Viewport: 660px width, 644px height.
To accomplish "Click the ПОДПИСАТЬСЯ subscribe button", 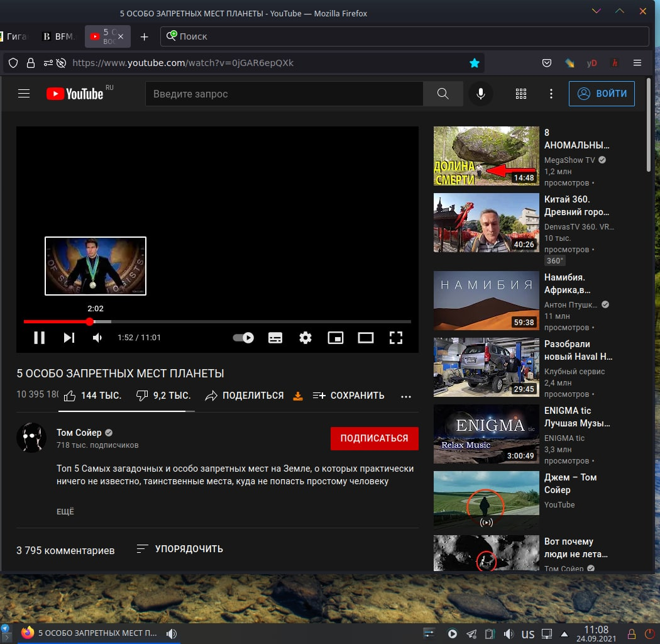I will coord(374,438).
